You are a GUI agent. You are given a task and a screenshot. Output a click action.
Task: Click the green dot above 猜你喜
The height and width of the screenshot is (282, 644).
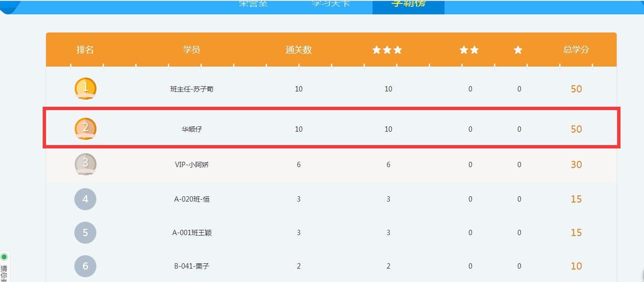[4, 257]
